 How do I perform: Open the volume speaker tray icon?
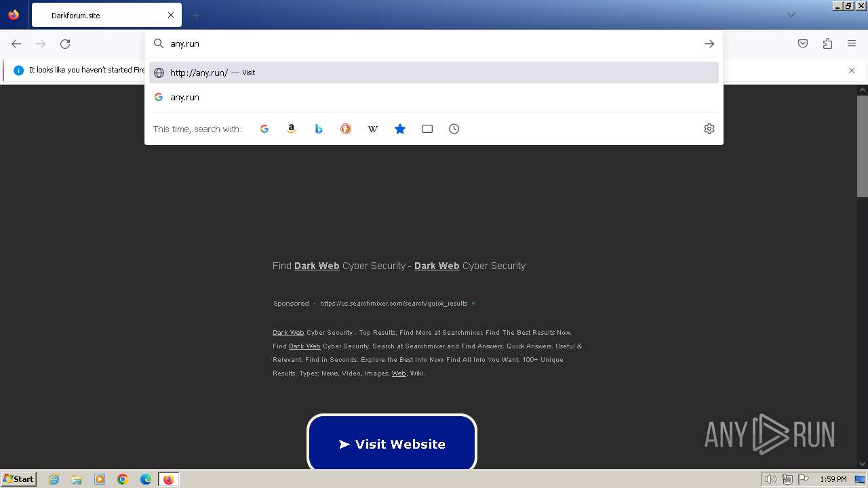(x=771, y=479)
